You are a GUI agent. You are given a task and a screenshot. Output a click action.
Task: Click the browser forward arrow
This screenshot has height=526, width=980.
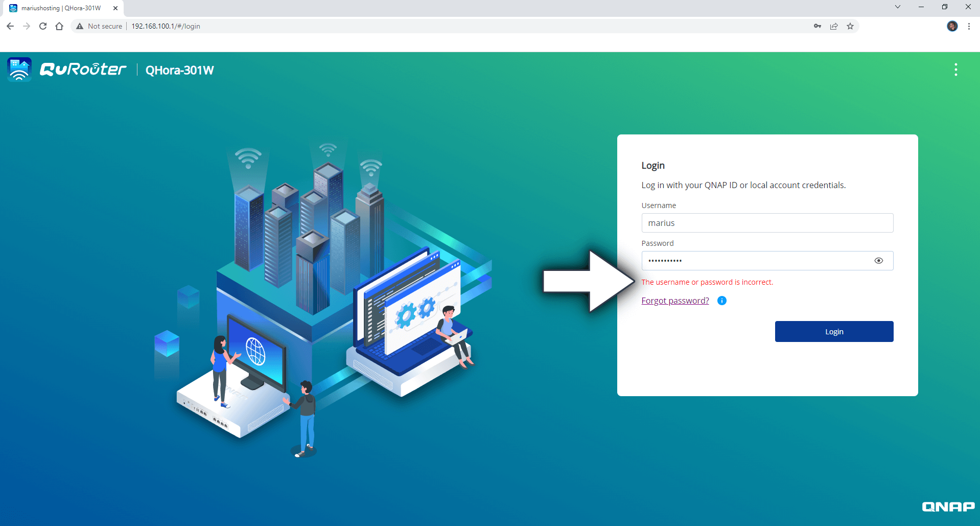coord(27,26)
